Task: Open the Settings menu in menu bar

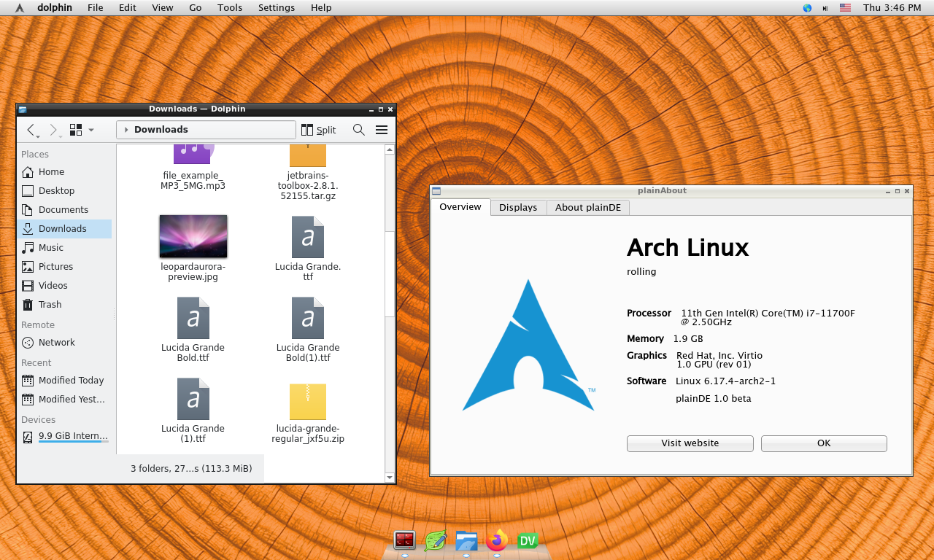Action: coord(276,8)
